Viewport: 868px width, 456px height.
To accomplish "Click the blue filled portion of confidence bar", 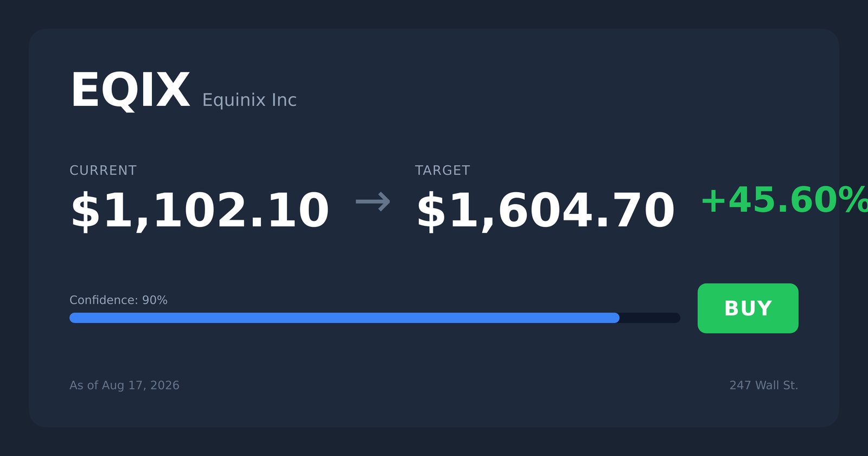I will pos(344,318).
